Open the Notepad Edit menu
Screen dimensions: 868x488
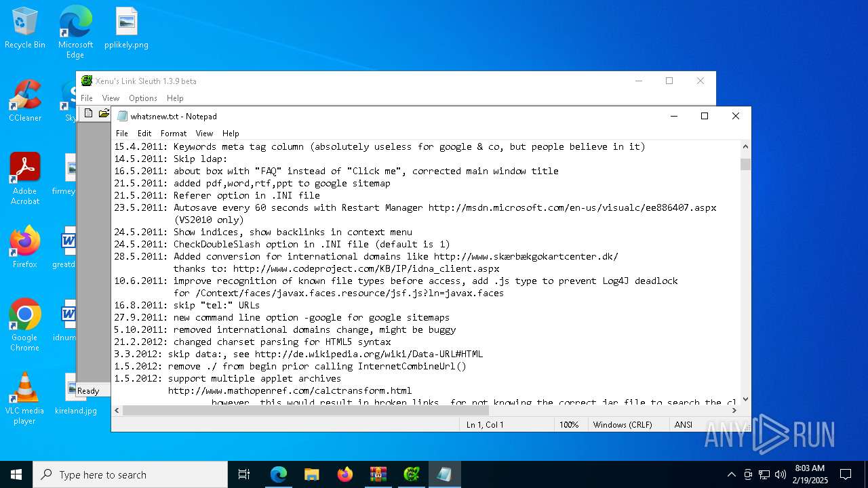point(144,134)
